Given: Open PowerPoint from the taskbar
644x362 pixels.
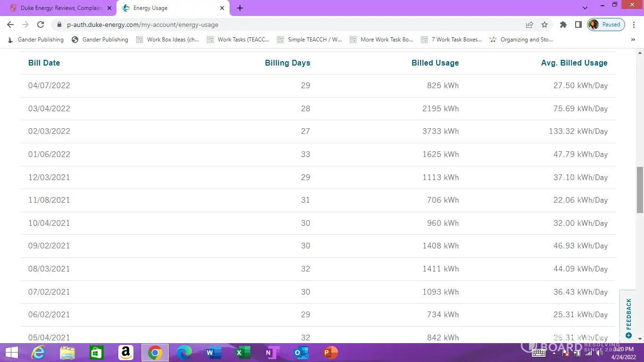Looking at the screenshot, I should point(330,353).
